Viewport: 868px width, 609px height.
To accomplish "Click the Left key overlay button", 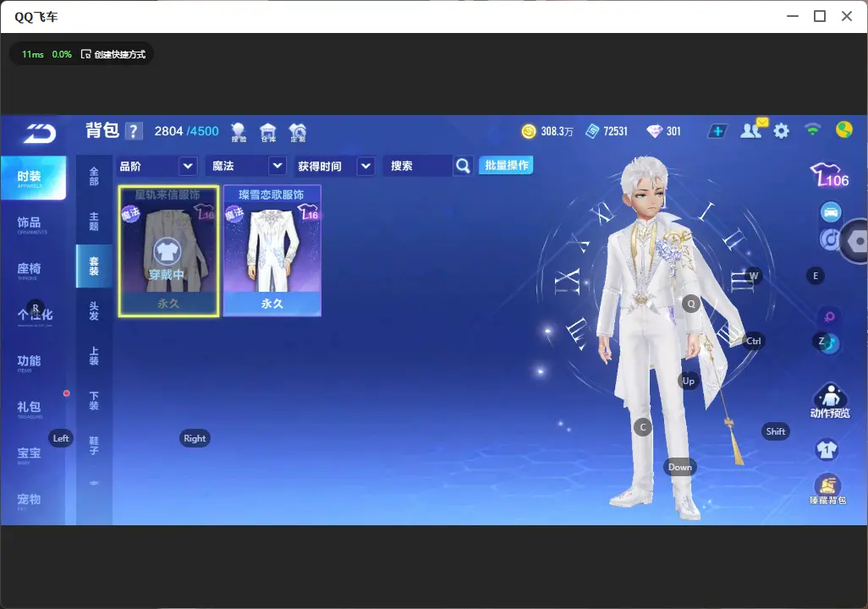I will pyautogui.click(x=61, y=438).
